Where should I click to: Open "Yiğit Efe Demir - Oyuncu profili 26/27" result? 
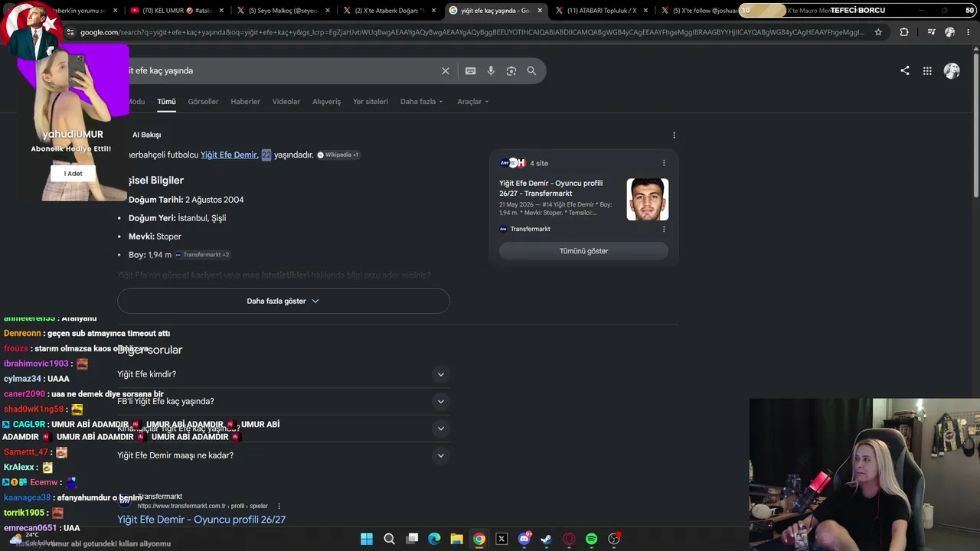click(x=201, y=520)
